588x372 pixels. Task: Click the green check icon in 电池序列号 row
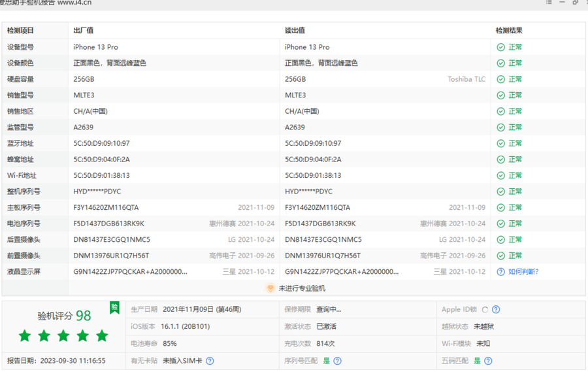click(500, 224)
